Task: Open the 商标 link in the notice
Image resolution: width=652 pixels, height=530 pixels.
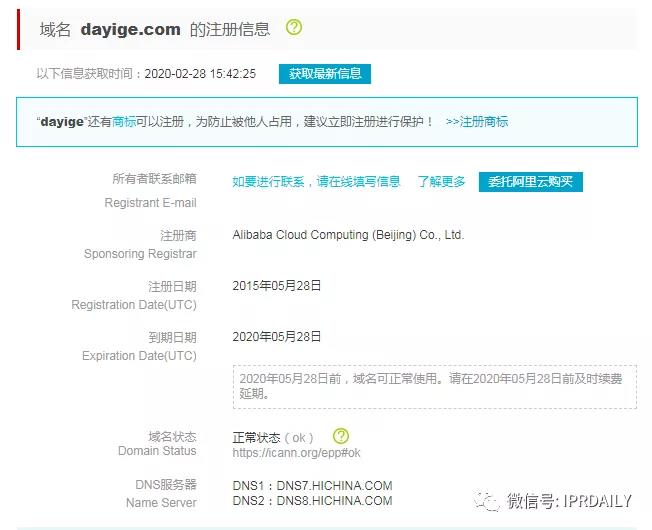Action: [x=124, y=122]
